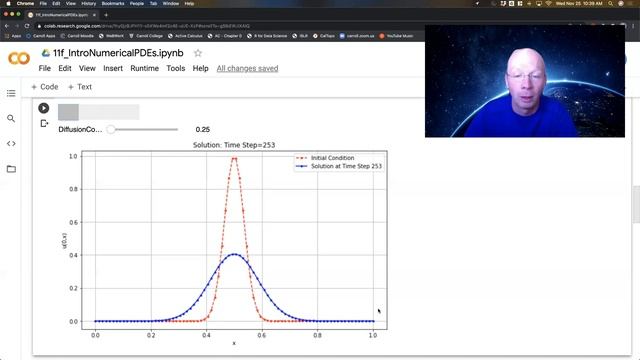Open the Colab View menu
Screen dimensions: 640x360
87,68
